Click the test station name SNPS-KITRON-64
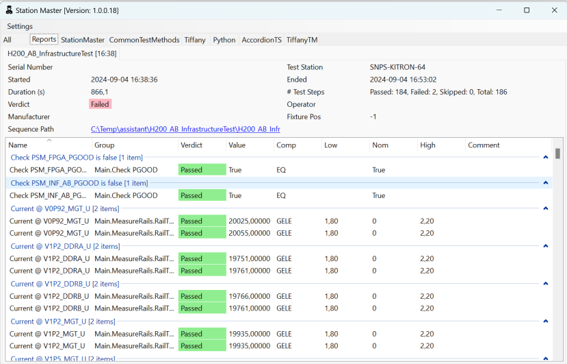This screenshot has width=567, height=364. (397, 67)
